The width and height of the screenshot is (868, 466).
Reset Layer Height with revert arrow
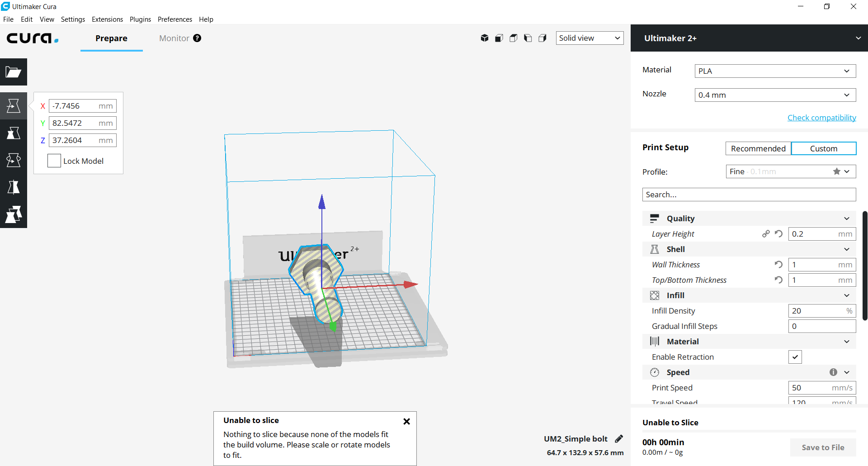[778, 234]
